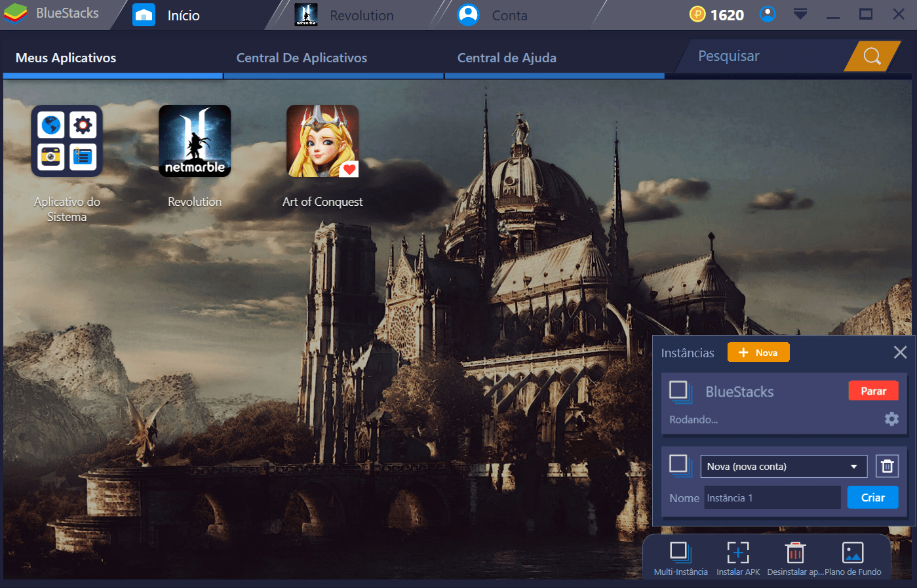Launch the Art of Conquest app icon
The image size is (917, 588).
pyautogui.click(x=322, y=141)
